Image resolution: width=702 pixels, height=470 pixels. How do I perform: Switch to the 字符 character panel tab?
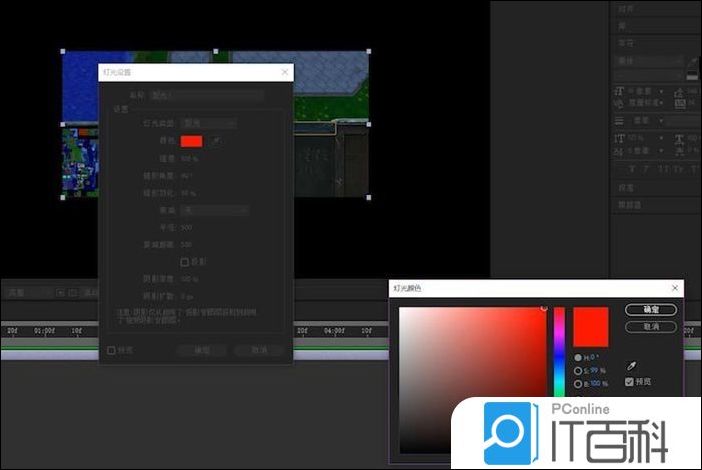click(626, 43)
